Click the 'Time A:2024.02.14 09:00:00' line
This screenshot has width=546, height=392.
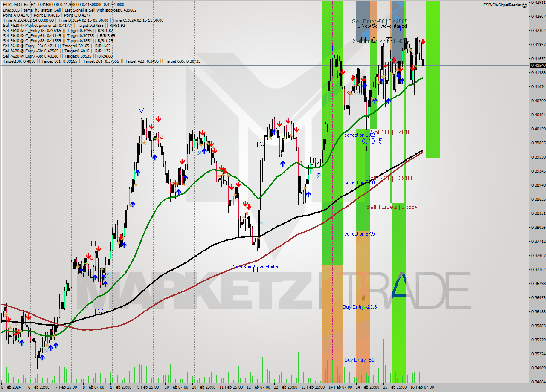(x=83, y=20)
